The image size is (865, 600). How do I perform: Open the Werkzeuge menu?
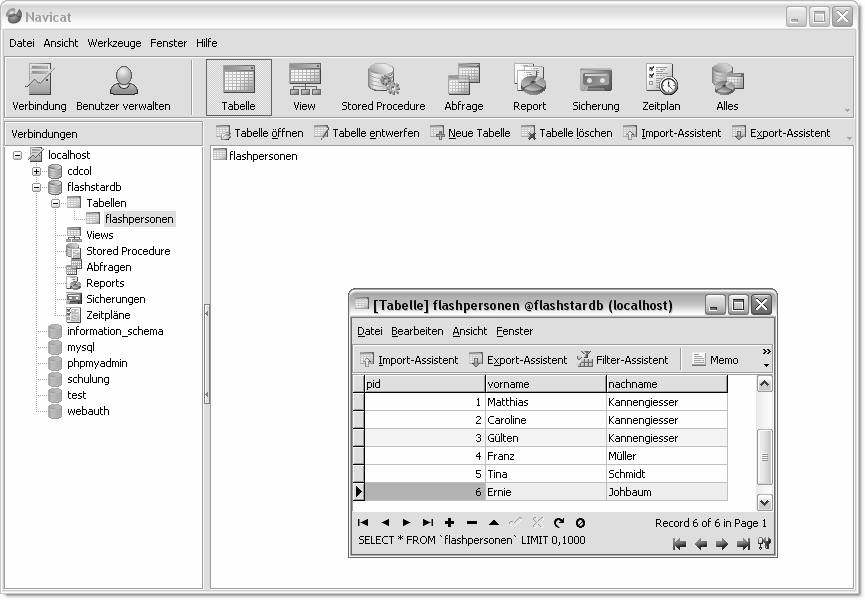point(115,43)
